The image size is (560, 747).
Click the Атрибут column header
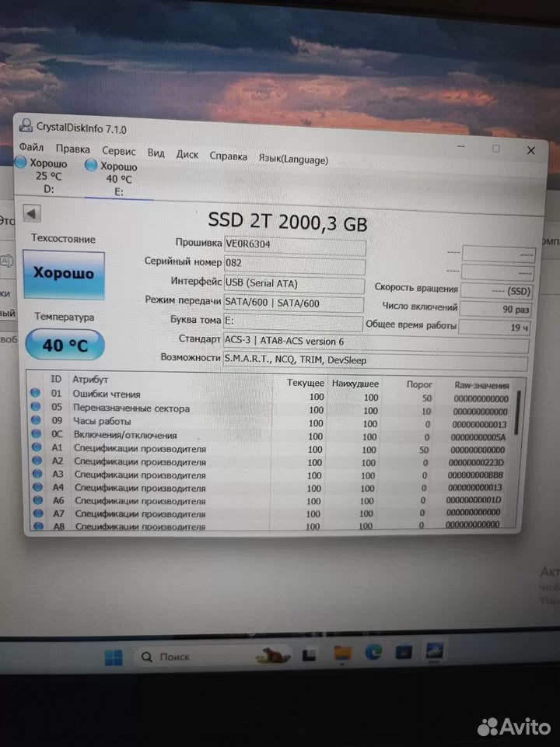90,379
